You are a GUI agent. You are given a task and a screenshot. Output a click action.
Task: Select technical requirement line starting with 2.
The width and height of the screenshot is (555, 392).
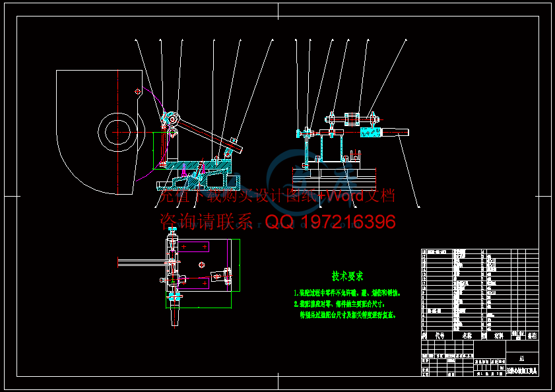(339, 304)
